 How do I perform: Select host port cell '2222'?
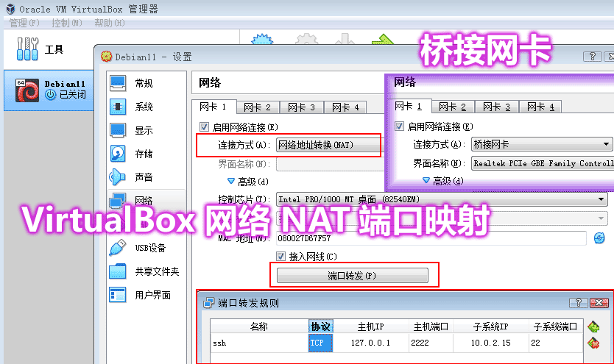coord(431,343)
